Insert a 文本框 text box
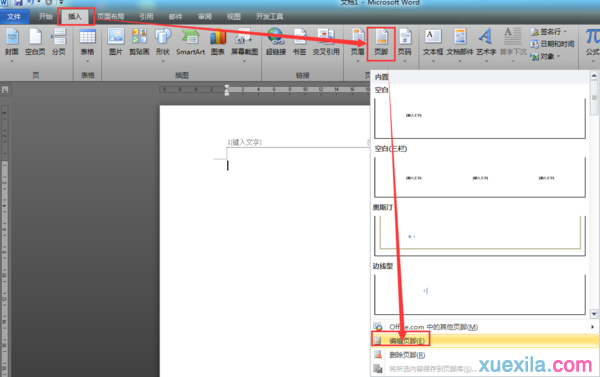Image resolution: width=600 pixels, height=377 pixels. tap(433, 41)
